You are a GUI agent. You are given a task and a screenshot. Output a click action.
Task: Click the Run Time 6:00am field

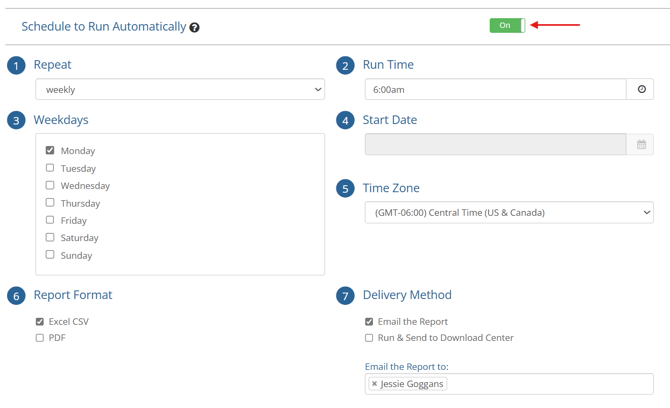click(496, 89)
